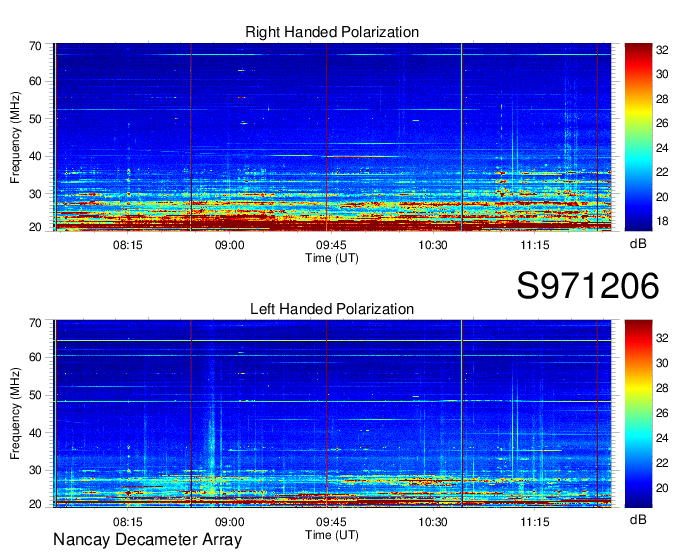680x552 pixels.
Task: Click the left-handed plot's color scale bar
Action: 638,414
